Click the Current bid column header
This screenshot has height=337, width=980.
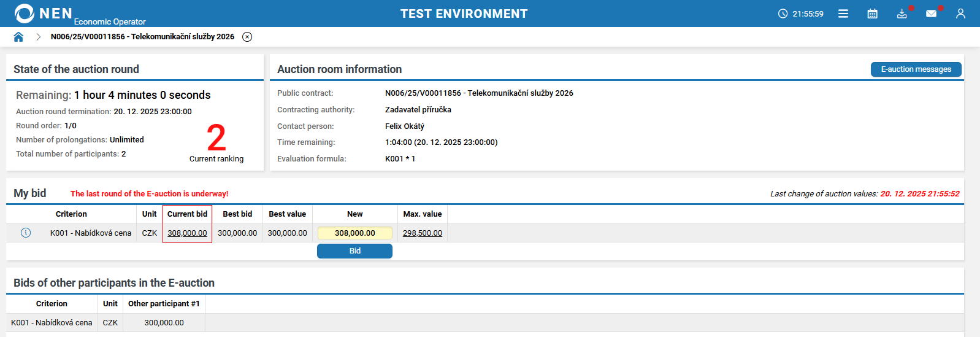click(x=187, y=214)
